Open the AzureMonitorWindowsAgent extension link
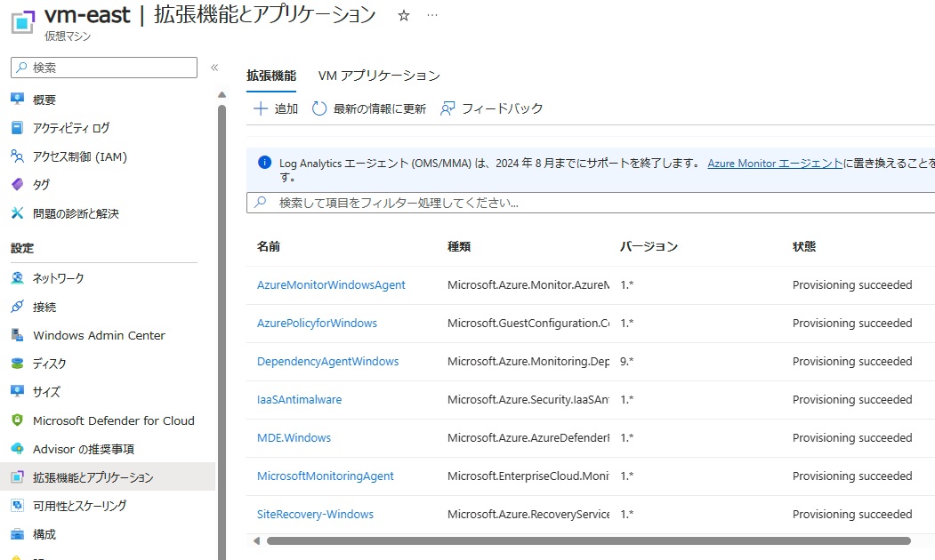This screenshot has width=935, height=560. pyautogui.click(x=331, y=285)
